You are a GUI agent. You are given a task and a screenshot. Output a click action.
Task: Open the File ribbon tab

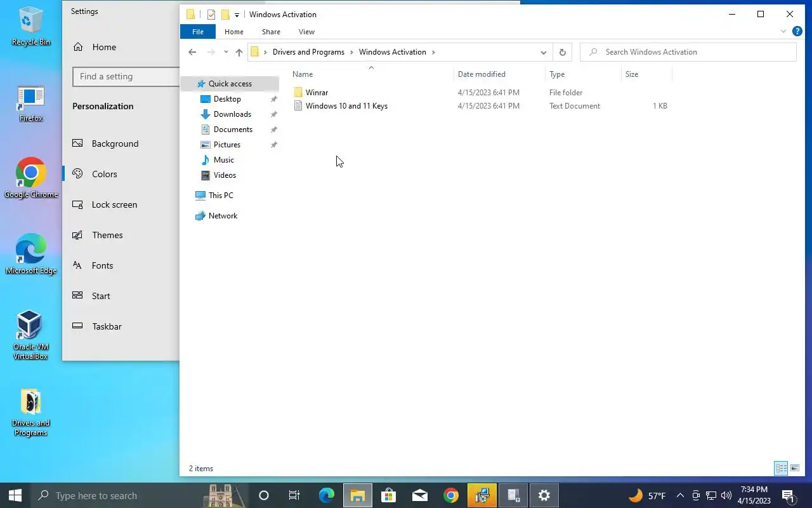click(198, 32)
